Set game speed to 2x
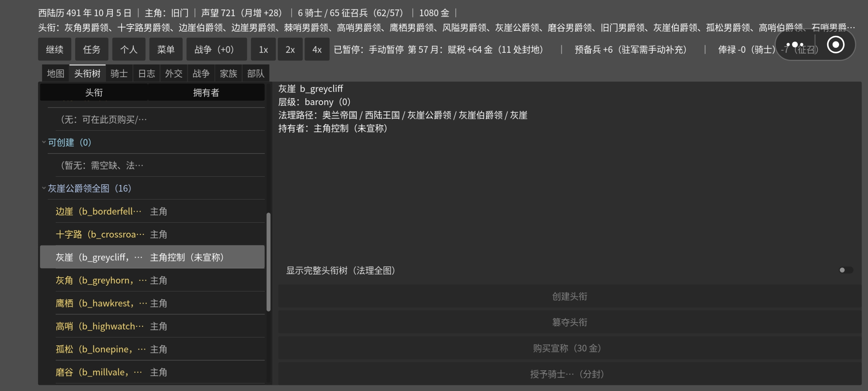The image size is (868, 391). click(290, 49)
